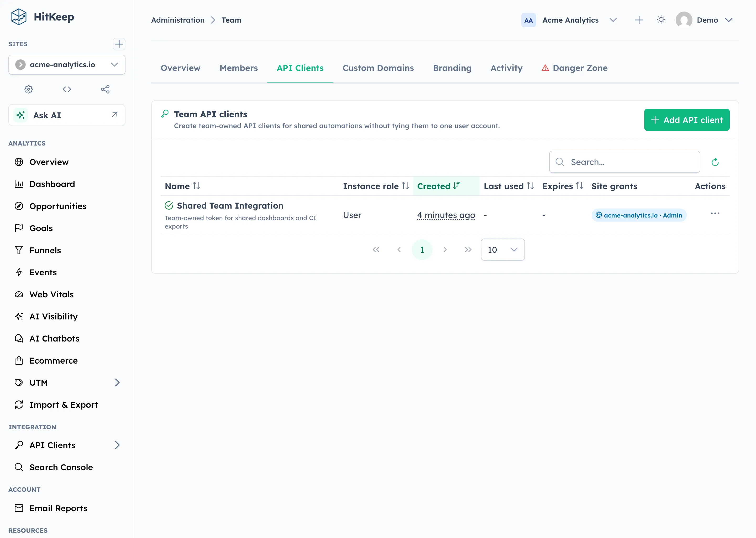The width and height of the screenshot is (756, 538).
Task: Switch to the Branding tab
Action: (x=452, y=68)
